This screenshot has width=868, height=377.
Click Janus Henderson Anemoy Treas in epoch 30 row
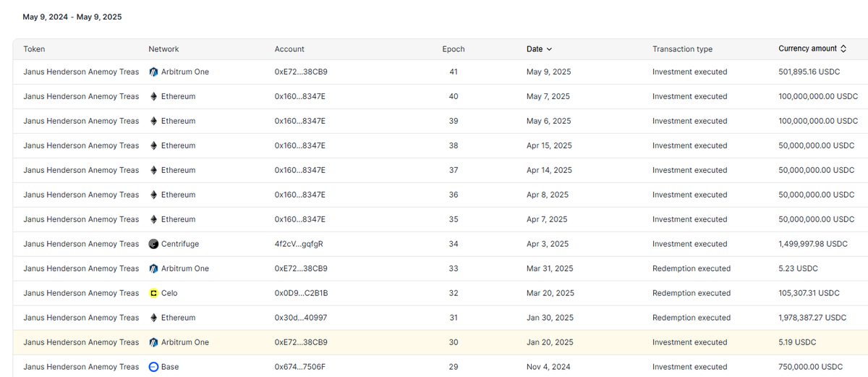(x=81, y=343)
